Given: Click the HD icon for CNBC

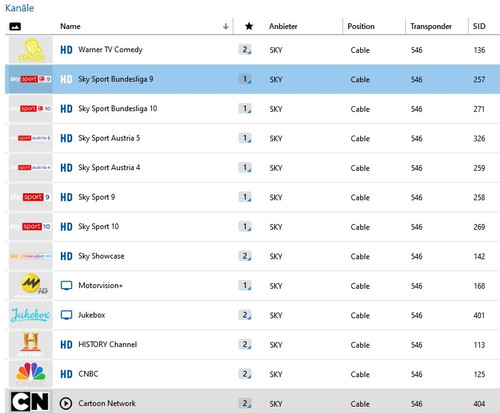Looking at the screenshot, I should (x=66, y=374).
